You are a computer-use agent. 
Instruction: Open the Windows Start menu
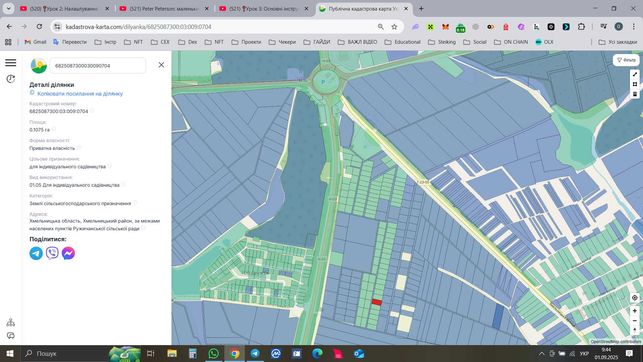click(x=9, y=353)
